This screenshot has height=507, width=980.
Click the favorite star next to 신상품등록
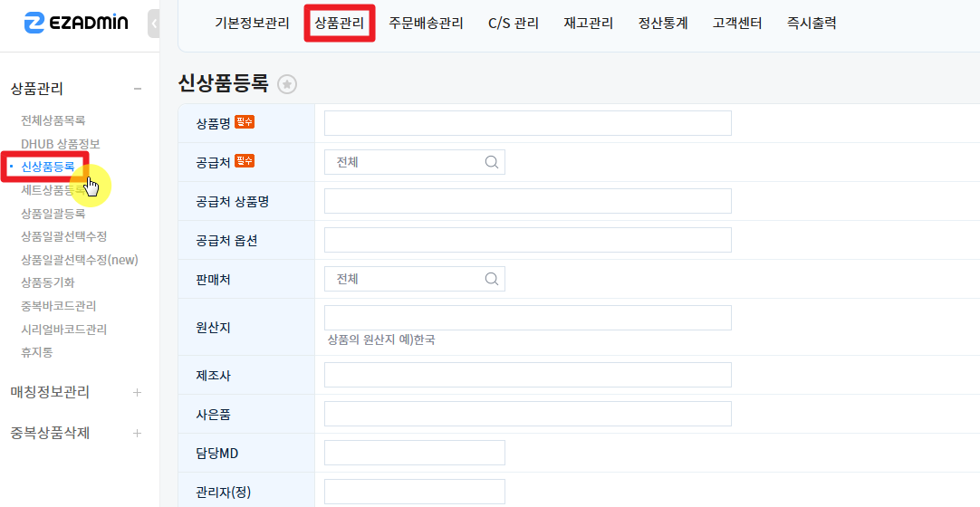tap(287, 84)
